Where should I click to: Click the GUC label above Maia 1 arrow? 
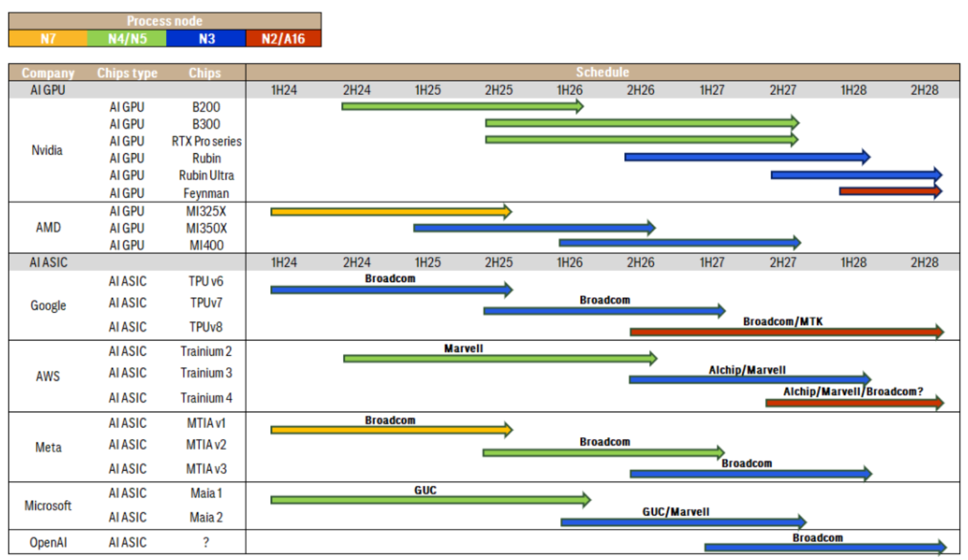coord(425,490)
